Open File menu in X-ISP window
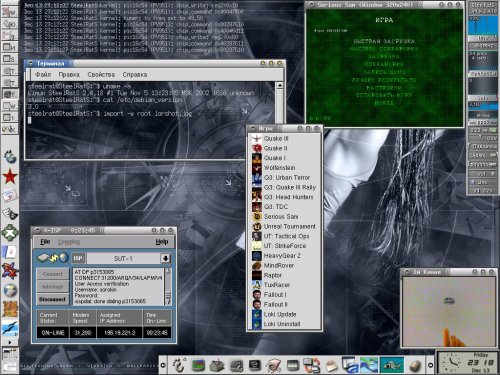500x375 pixels. (x=45, y=242)
